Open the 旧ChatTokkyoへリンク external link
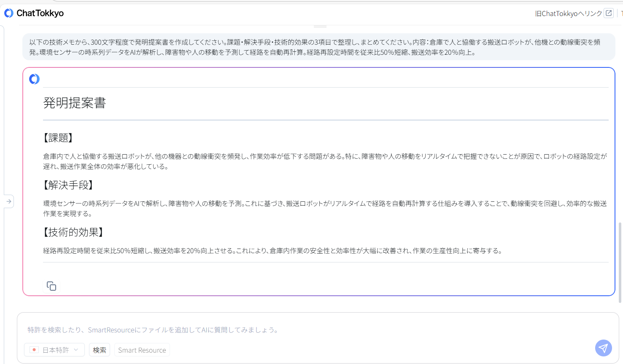The height and width of the screenshot is (364, 623). pyautogui.click(x=568, y=13)
